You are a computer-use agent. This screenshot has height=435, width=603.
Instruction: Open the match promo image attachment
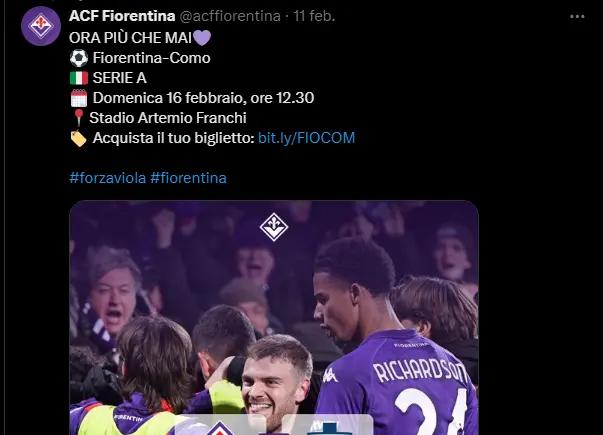click(274, 318)
